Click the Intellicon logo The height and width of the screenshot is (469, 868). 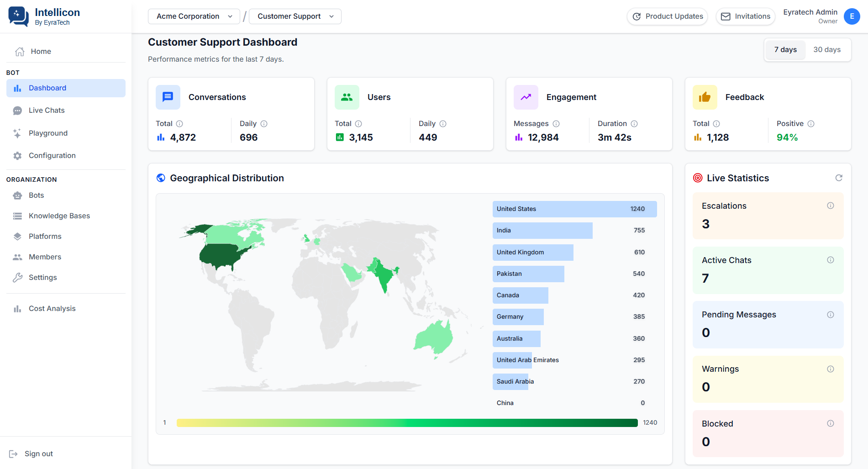(18, 16)
